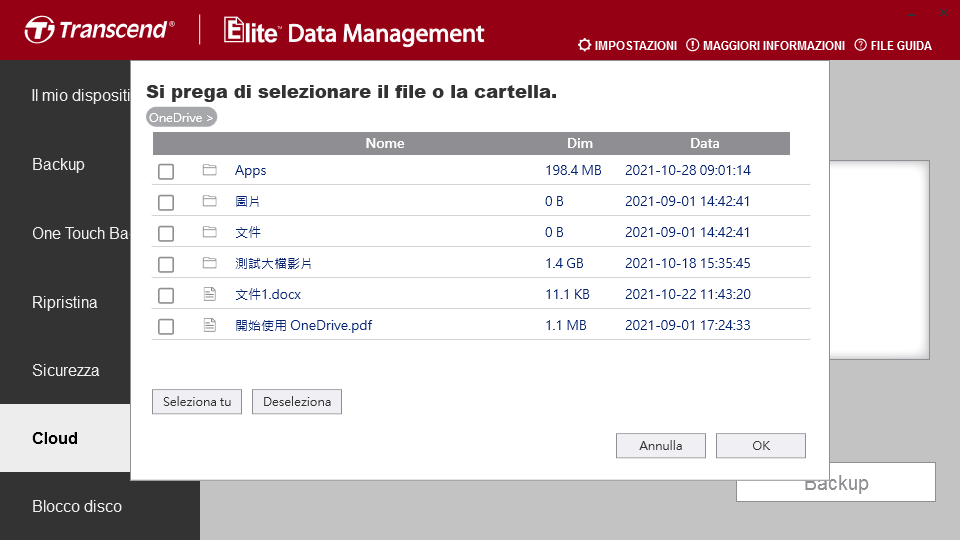Select the 文件1.docx file name
The width and height of the screenshot is (960, 540).
point(268,294)
